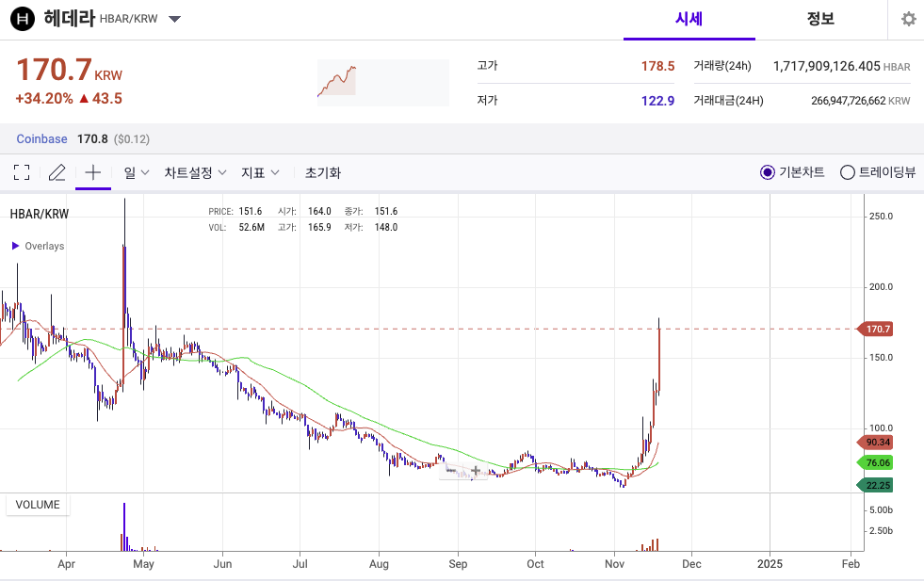Click the 52.6M VOL readout
The image size is (924, 581).
point(251,227)
